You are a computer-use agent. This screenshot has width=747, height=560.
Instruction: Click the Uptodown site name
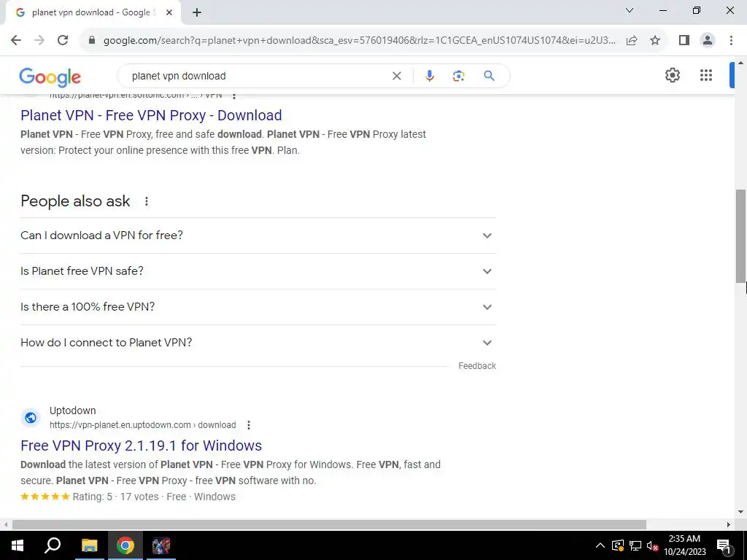(72, 411)
